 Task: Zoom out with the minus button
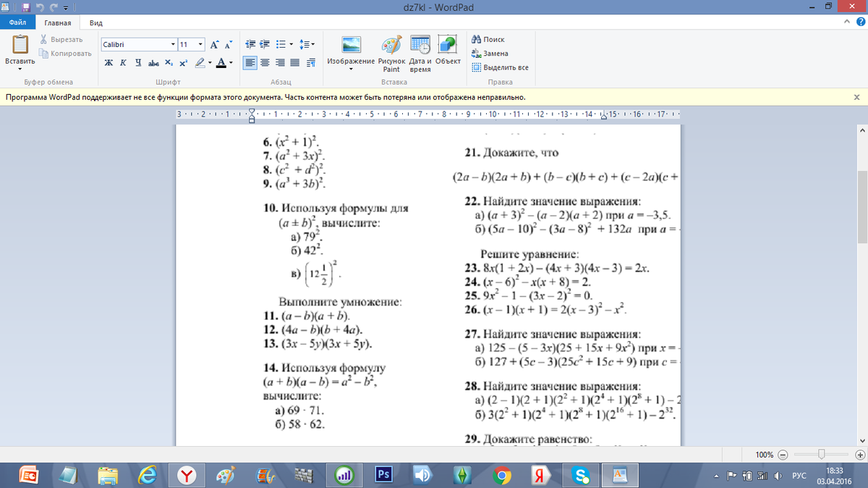(783, 455)
